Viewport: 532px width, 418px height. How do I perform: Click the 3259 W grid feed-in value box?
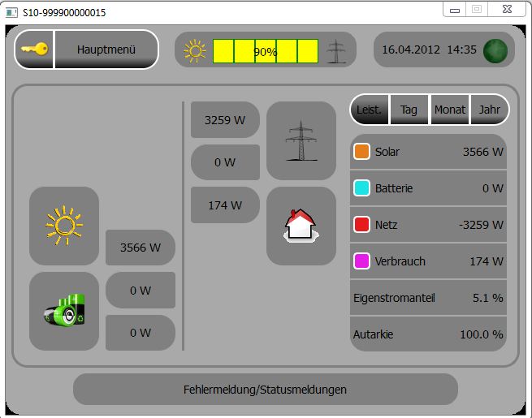(x=225, y=119)
